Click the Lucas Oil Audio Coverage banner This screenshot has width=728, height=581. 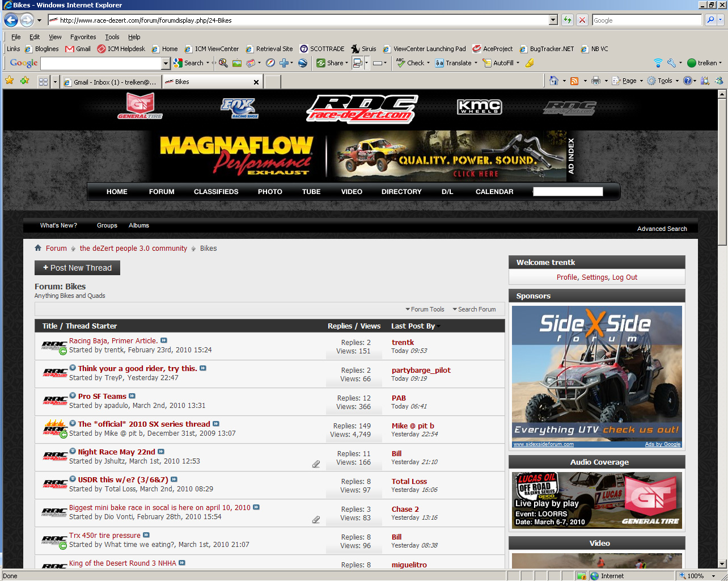pyautogui.click(x=597, y=500)
